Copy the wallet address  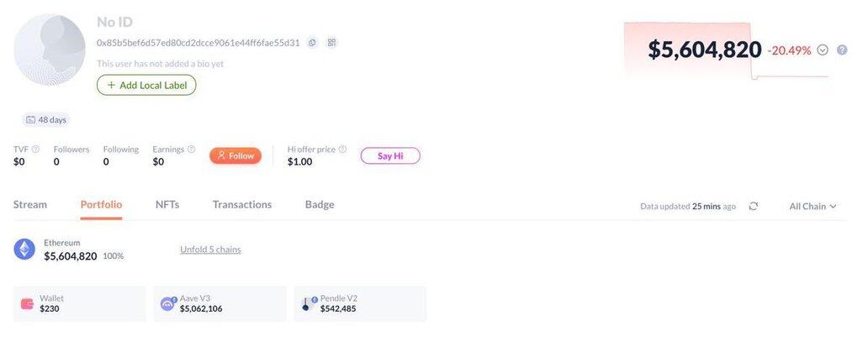click(312, 43)
